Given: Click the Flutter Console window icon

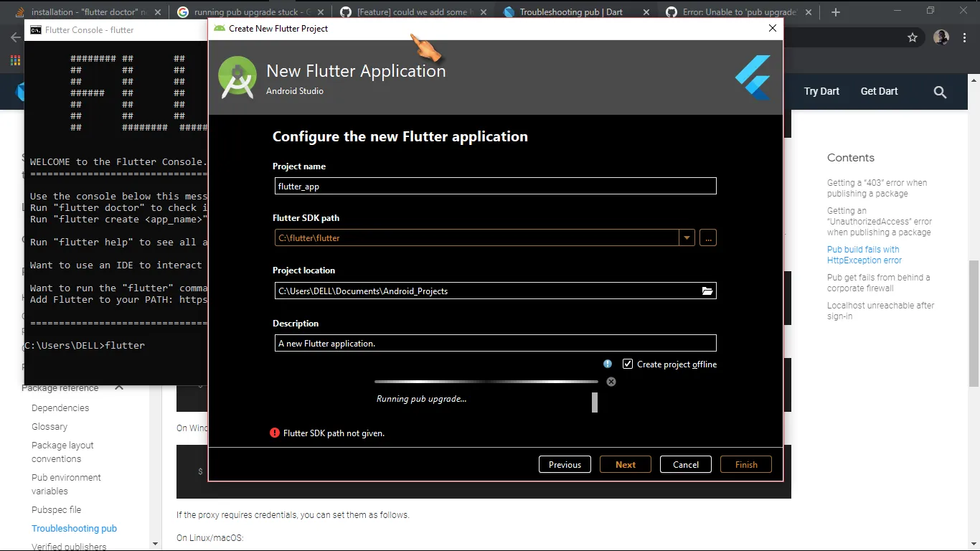Looking at the screenshot, I should [x=35, y=30].
